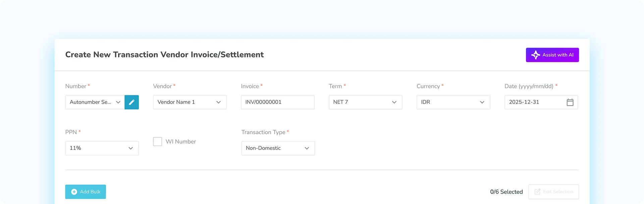Click the Add Bulk button
This screenshot has width=644, height=204.
point(86,192)
